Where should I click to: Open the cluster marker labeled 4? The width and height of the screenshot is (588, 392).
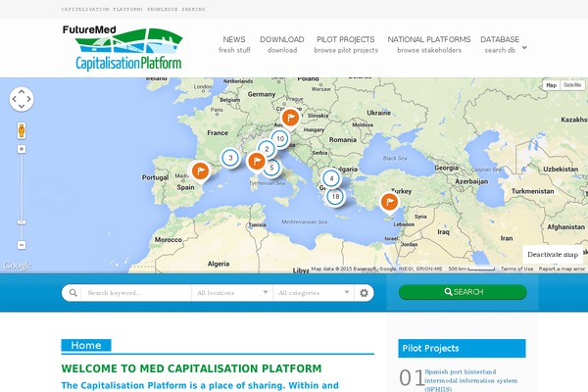(331, 178)
